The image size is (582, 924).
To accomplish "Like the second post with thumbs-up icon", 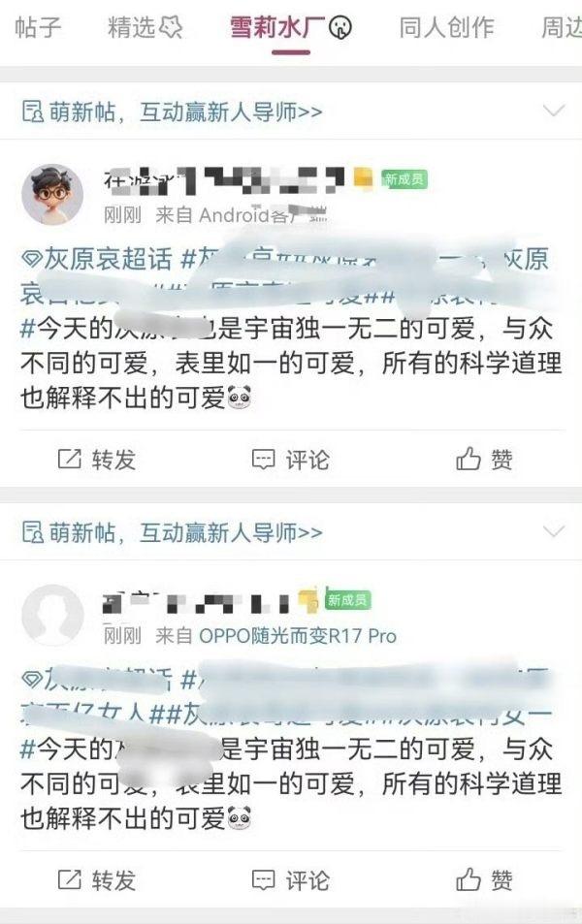I will point(469,879).
